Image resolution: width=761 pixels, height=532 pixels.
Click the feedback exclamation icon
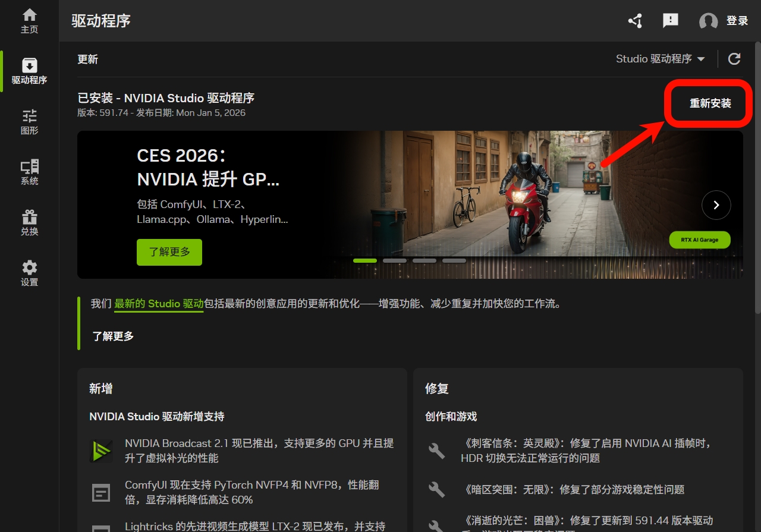click(671, 21)
